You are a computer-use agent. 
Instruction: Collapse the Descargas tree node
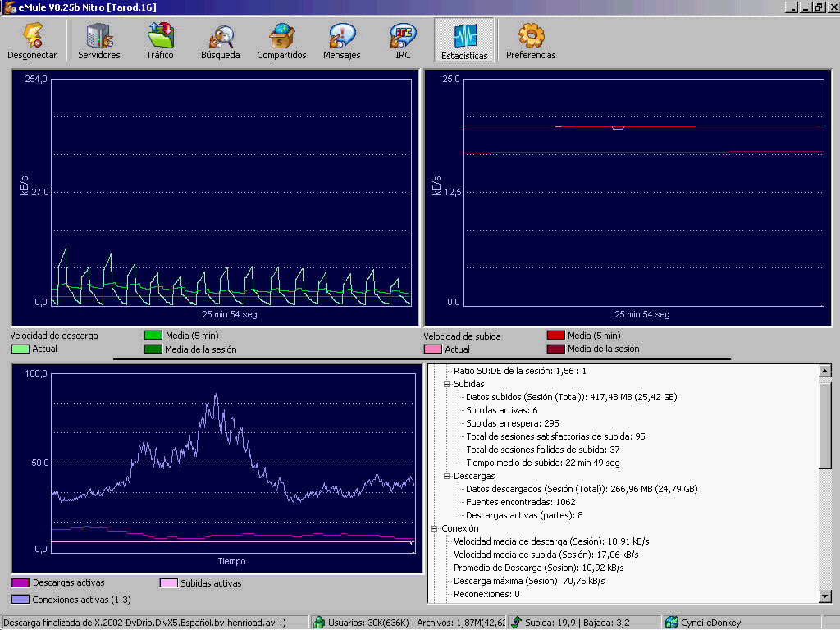tap(447, 476)
